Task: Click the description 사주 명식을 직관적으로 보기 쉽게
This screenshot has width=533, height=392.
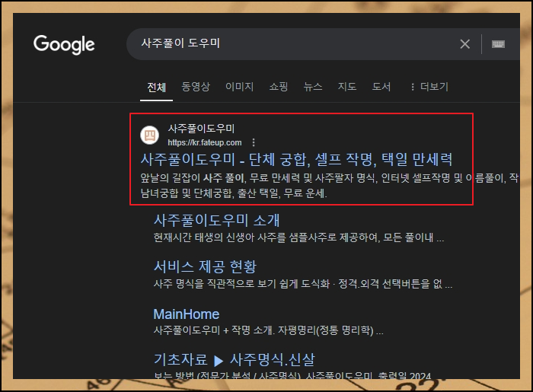Action: pos(302,284)
